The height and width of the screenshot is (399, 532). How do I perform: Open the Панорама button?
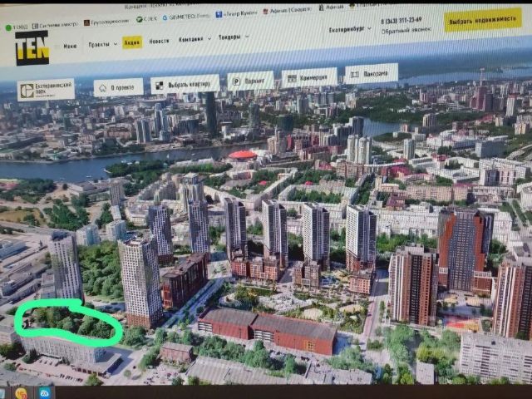(371, 73)
